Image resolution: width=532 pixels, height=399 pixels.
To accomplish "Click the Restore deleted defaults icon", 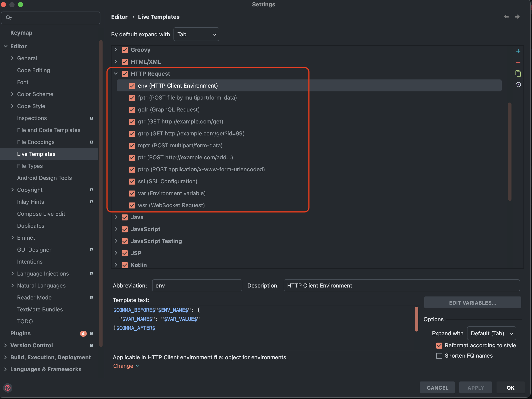I will pos(518,85).
